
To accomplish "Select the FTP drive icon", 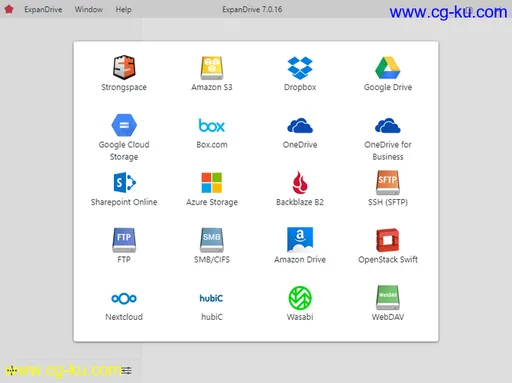I will [x=124, y=240].
